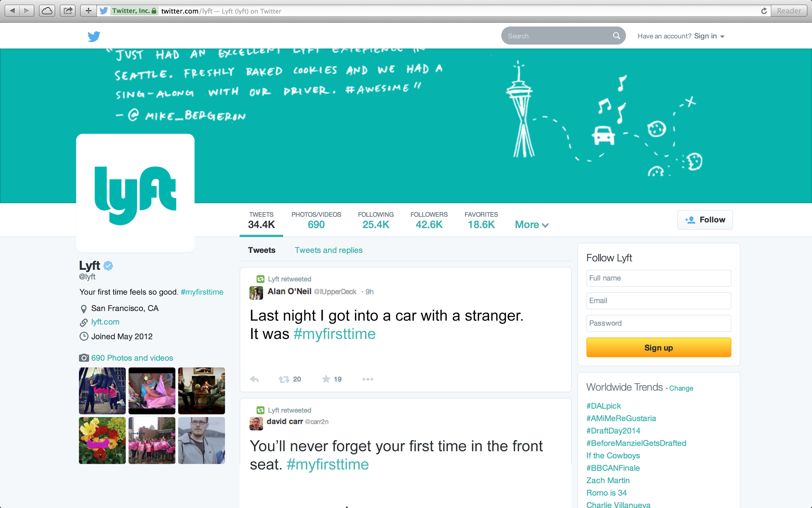Select the Followers stats tab
Screen dimensions: 812x508
(x=429, y=220)
